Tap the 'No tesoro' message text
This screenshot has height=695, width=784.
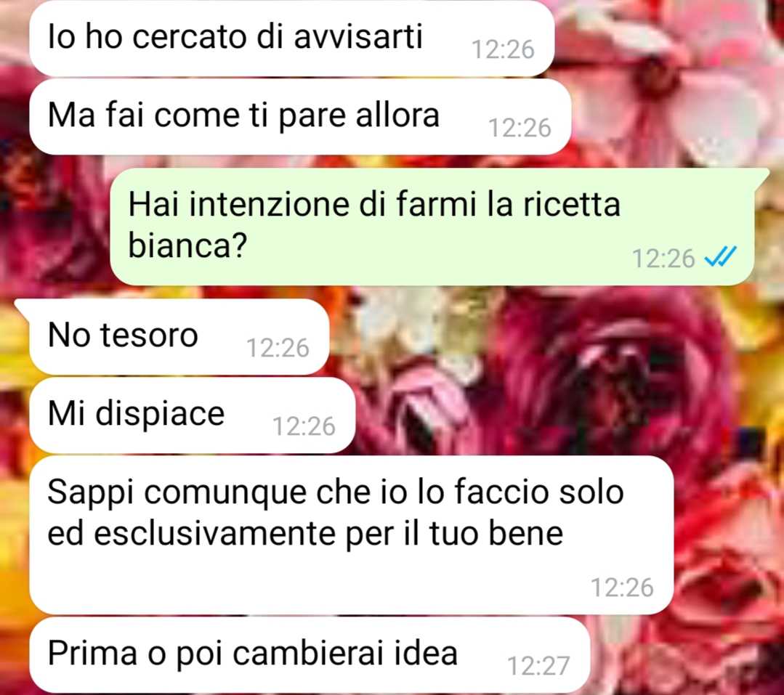(123, 335)
